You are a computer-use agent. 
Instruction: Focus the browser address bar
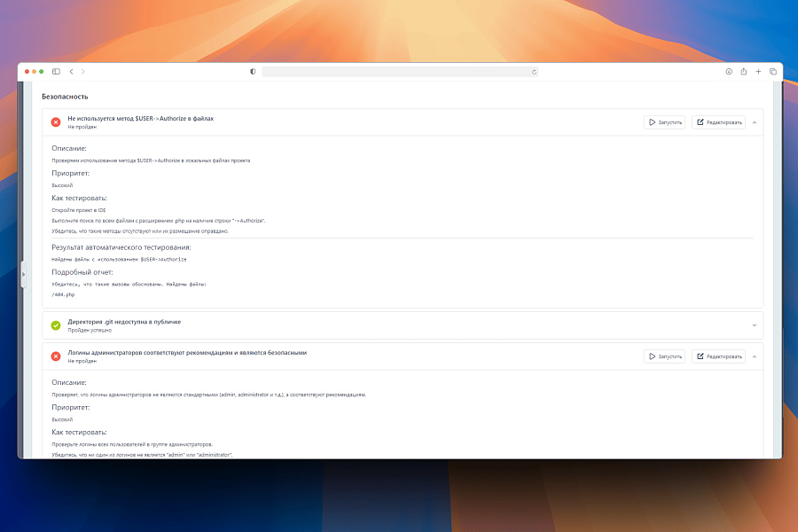[x=400, y=72]
